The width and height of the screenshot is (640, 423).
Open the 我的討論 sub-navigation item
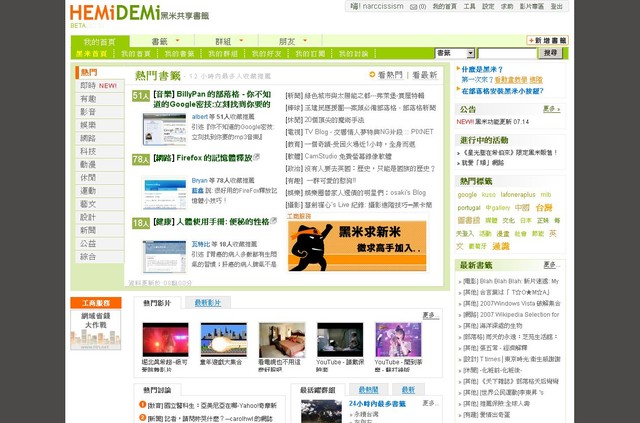click(x=353, y=54)
